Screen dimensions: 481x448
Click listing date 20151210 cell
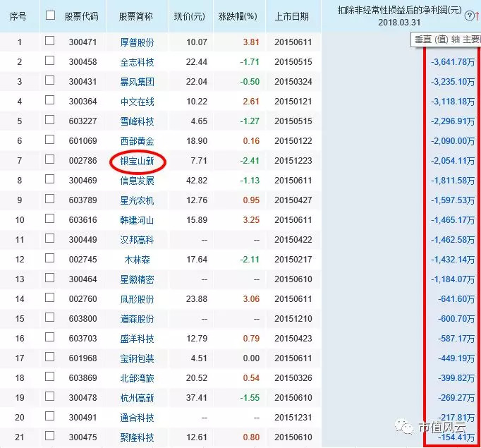293,318
